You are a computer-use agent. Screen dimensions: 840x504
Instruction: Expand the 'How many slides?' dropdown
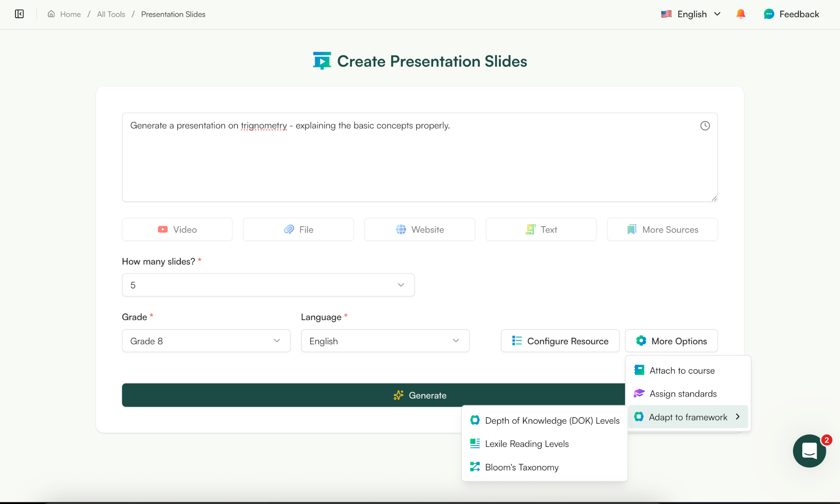[268, 284]
